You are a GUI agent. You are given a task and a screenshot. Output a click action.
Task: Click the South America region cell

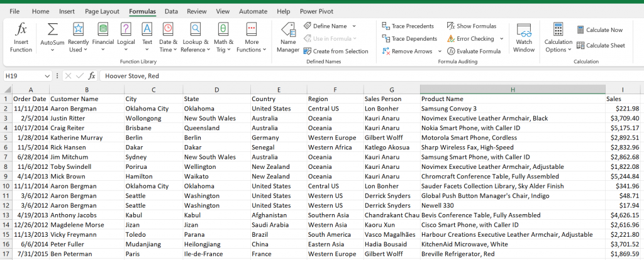(335, 235)
